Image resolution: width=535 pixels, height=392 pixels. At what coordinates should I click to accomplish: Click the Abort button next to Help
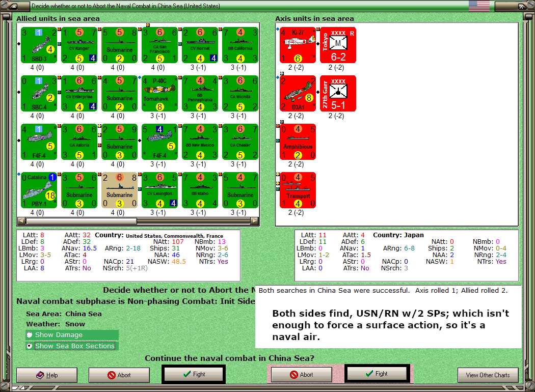pyautogui.click(x=119, y=375)
